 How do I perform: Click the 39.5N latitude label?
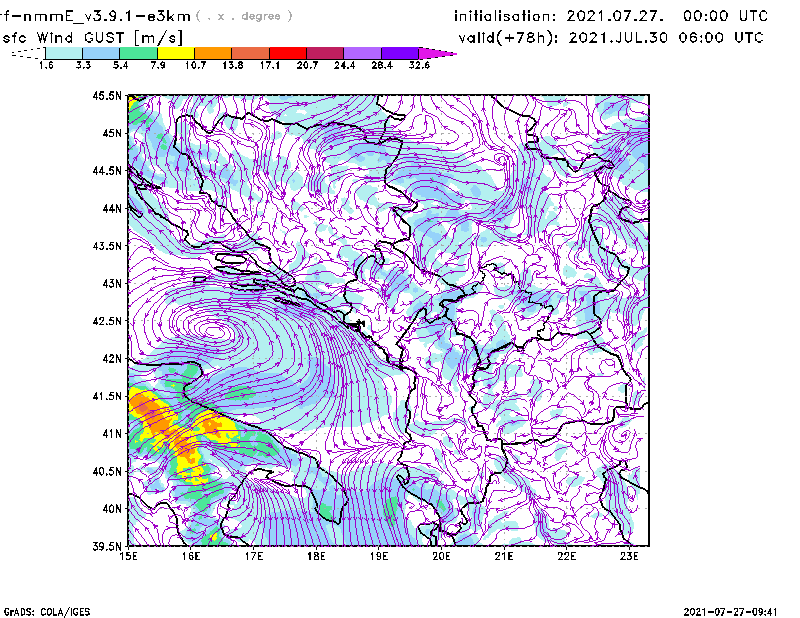(108, 547)
